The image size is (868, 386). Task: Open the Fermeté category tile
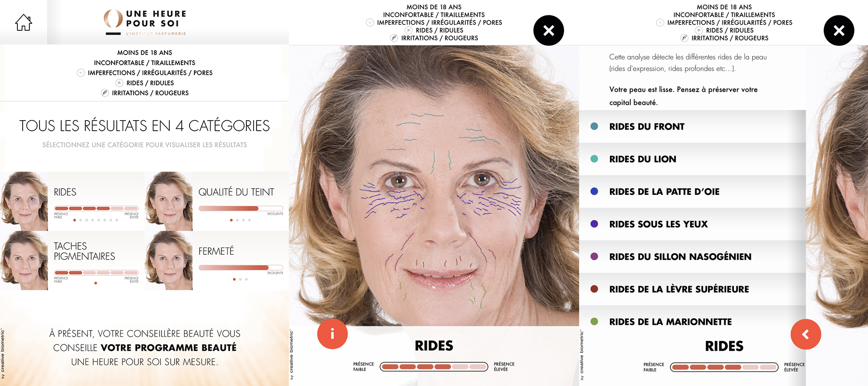(217, 261)
